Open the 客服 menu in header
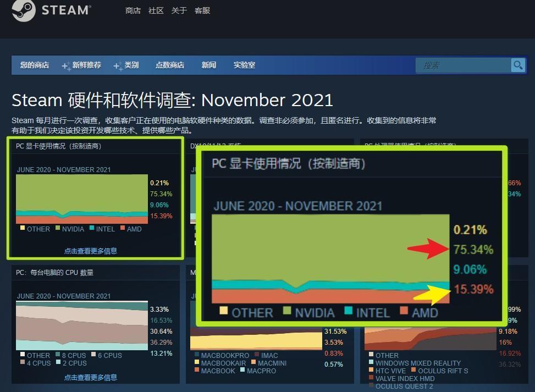Viewport: 535px width, 392px height. (x=202, y=10)
